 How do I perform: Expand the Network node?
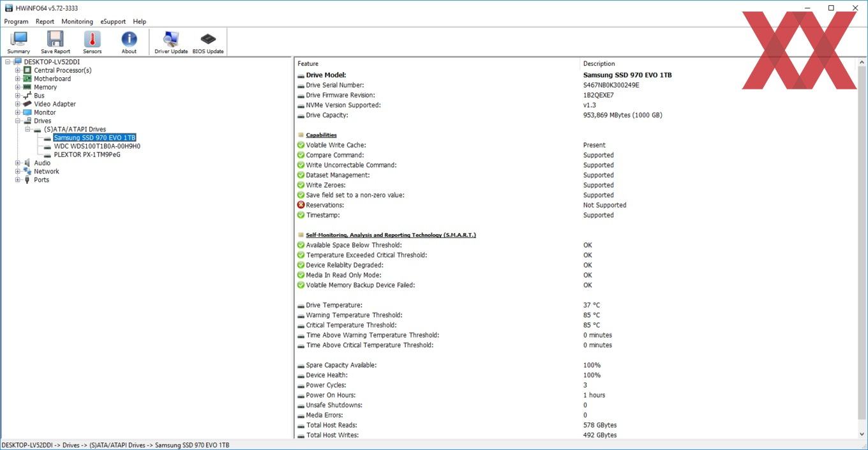tap(18, 171)
